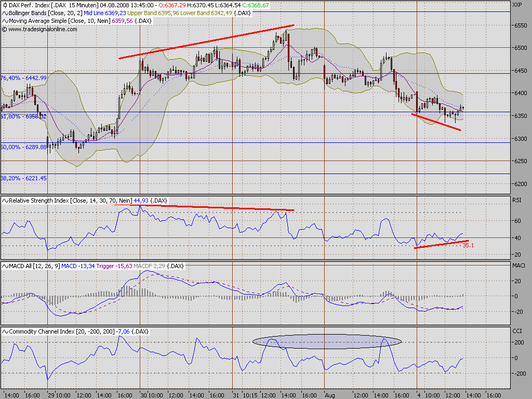
Task: Click the 60 level on RSI axis
Action: pyautogui.click(x=517, y=221)
